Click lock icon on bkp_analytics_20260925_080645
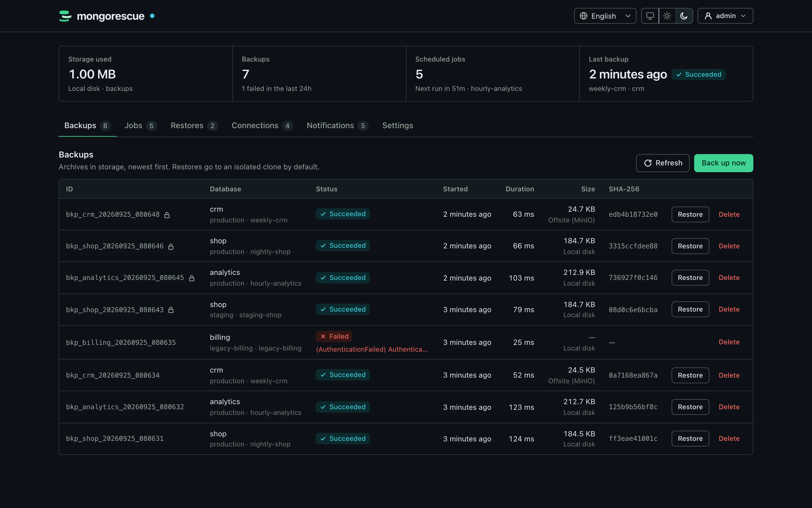Viewport: 812px width, 508px height. (x=192, y=278)
